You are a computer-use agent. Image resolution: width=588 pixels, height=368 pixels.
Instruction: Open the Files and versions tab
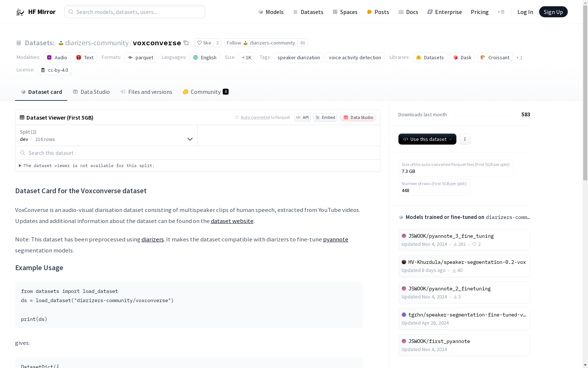(x=146, y=92)
